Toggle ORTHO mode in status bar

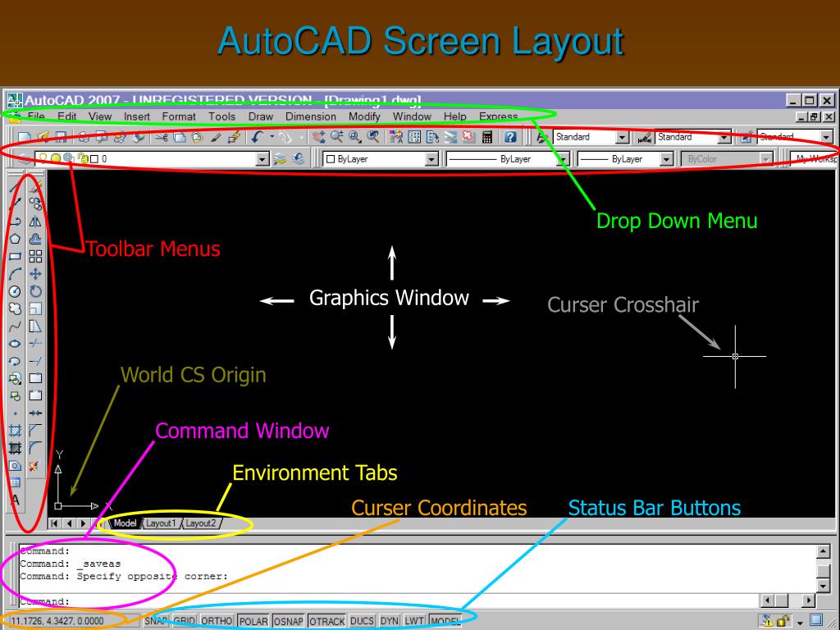tap(217, 621)
